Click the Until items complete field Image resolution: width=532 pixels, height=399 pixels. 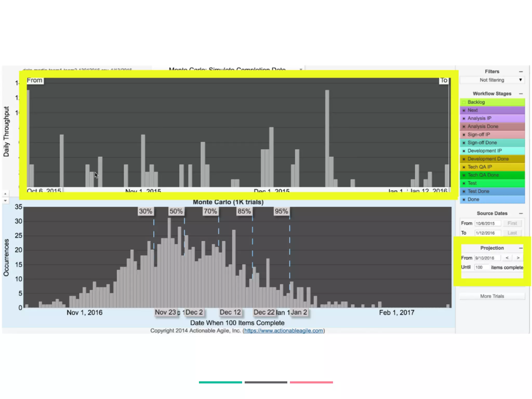coord(481,267)
